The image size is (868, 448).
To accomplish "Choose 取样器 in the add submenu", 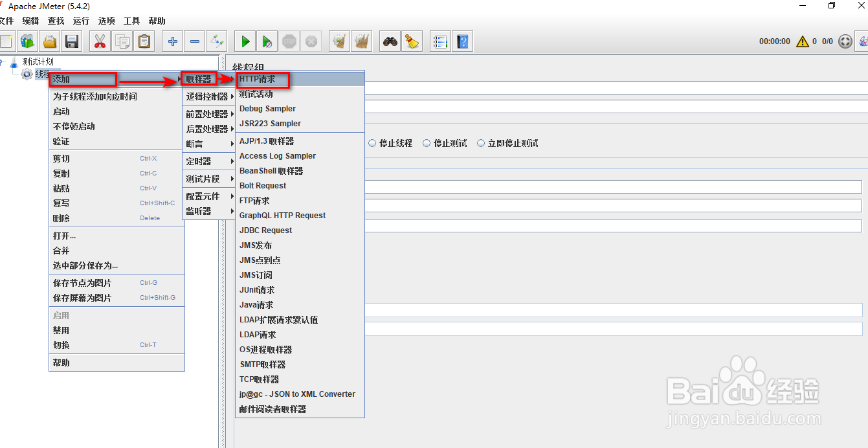I will tap(209, 79).
